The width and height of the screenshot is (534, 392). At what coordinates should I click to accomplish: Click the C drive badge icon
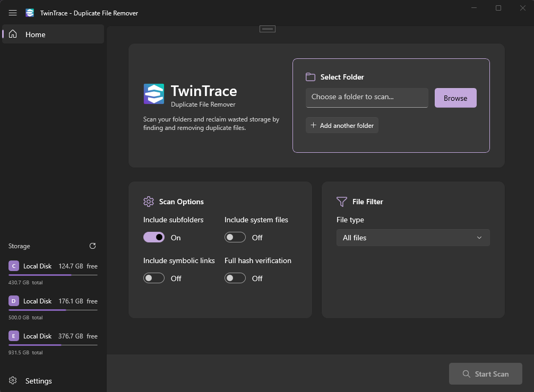pyautogui.click(x=14, y=266)
